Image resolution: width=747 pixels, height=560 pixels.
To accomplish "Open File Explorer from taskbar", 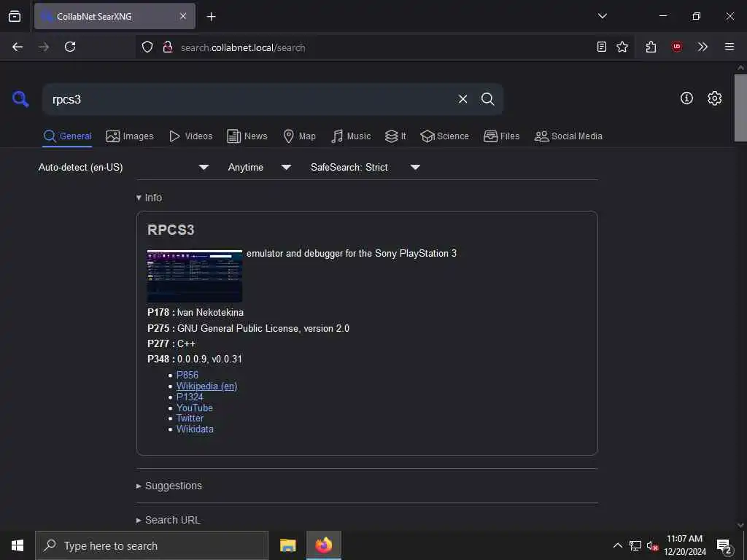I will pyautogui.click(x=287, y=545).
